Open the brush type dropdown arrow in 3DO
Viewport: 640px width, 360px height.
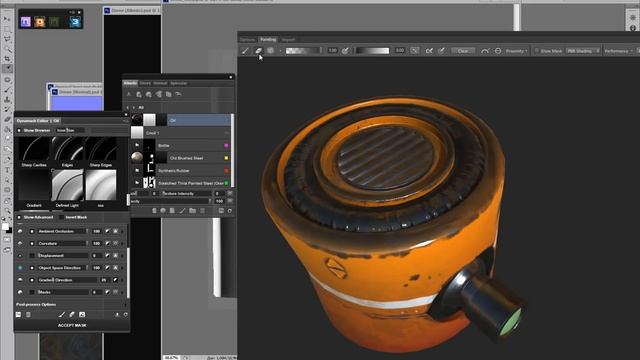click(x=280, y=51)
